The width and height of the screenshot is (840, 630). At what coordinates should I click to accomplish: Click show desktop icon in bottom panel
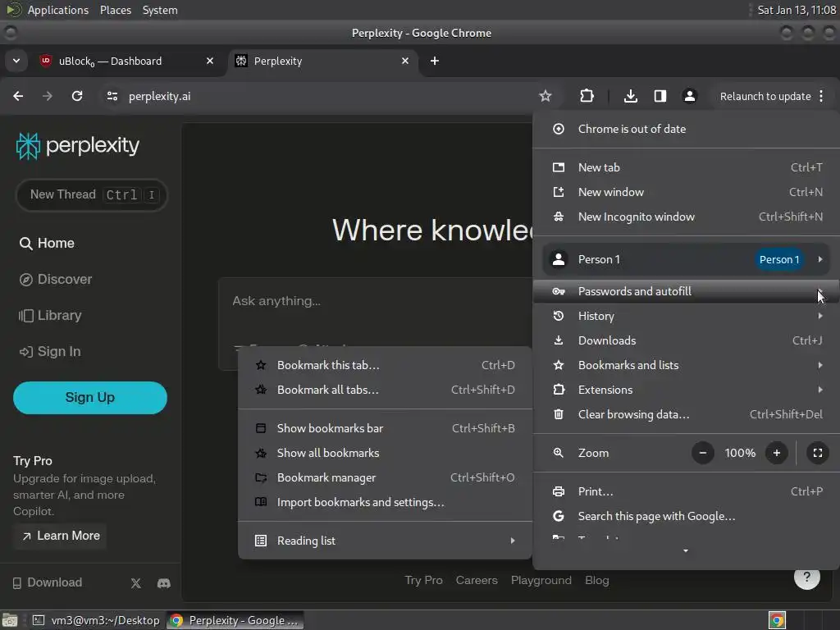(10, 620)
